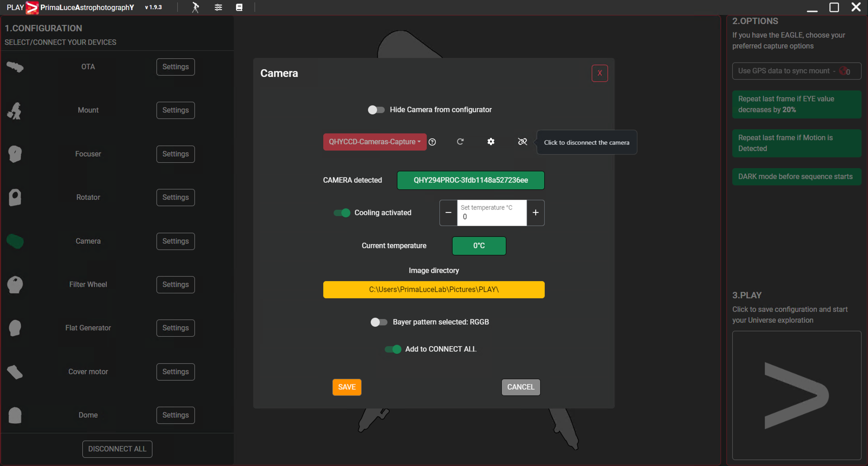This screenshot has width=868, height=466.
Task: Cancel the camera dialog
Action: (x=521, y=387)
